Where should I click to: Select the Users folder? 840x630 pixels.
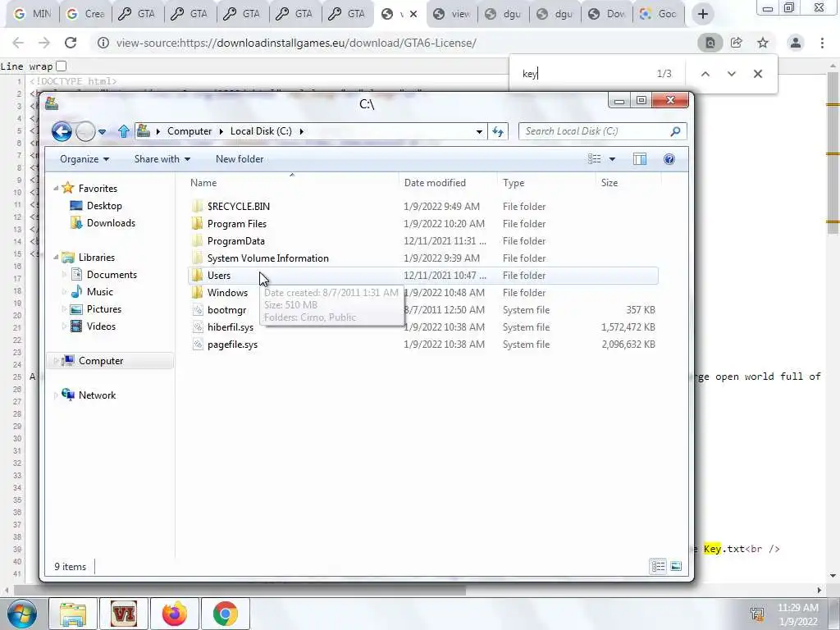pyautogui.click(x=423, y=276)
